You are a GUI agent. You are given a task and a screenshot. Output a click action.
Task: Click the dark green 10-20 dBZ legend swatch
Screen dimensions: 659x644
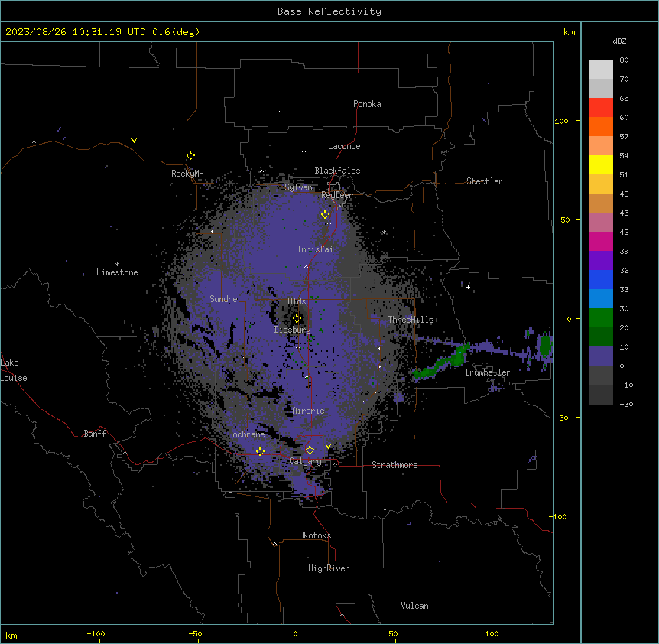tap(601, 337)
